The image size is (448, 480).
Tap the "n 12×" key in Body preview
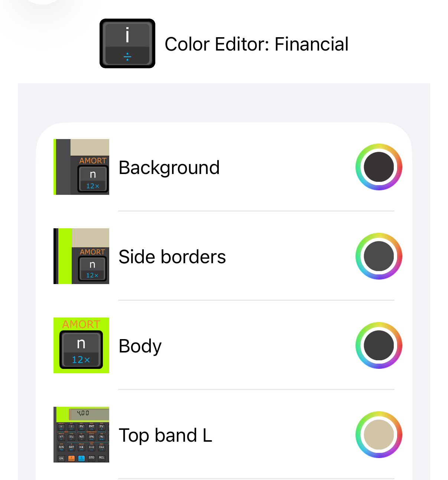click(x=81, y=350)
